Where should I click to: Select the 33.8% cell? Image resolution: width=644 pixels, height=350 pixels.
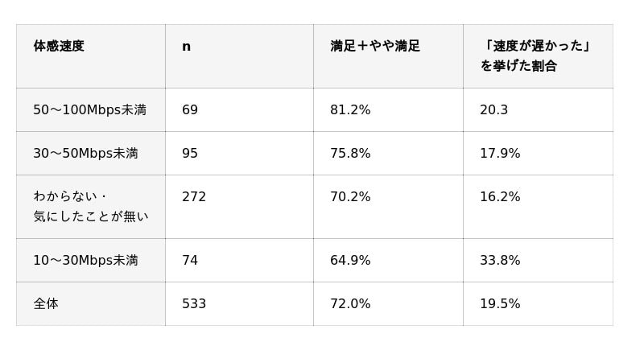point(538,261)
